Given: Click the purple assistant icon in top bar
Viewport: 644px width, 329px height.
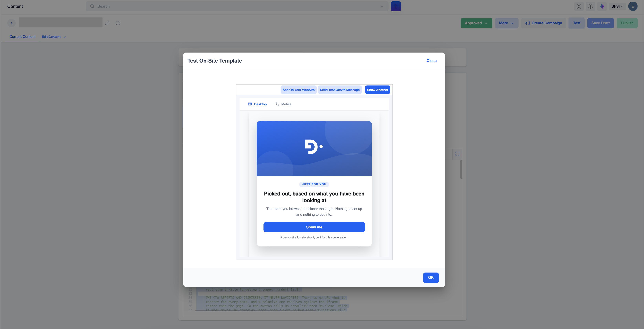Looking at the screenshot, I should tap(602, 6).
